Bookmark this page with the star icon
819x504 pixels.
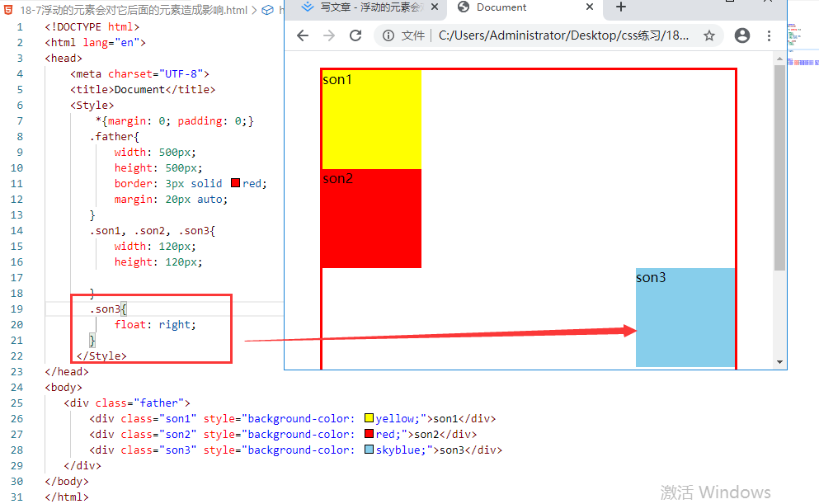[708, 35]
